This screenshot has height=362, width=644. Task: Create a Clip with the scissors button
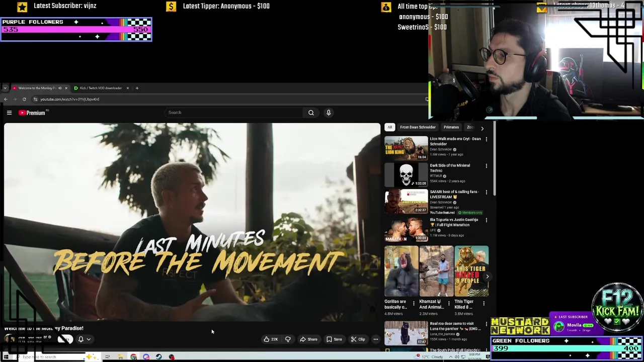(x=358, y=339)
